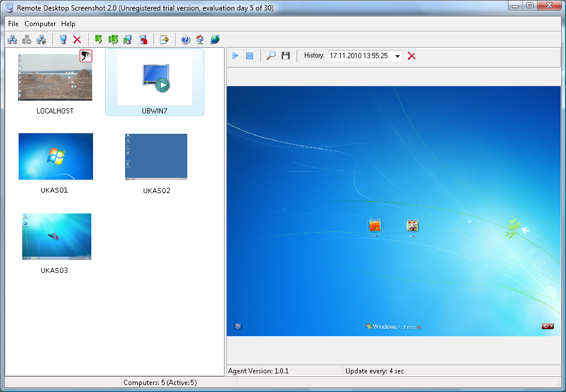Save the screenshot with the floppy disk icon
566x392 pixels.
(x=286, y=56)
